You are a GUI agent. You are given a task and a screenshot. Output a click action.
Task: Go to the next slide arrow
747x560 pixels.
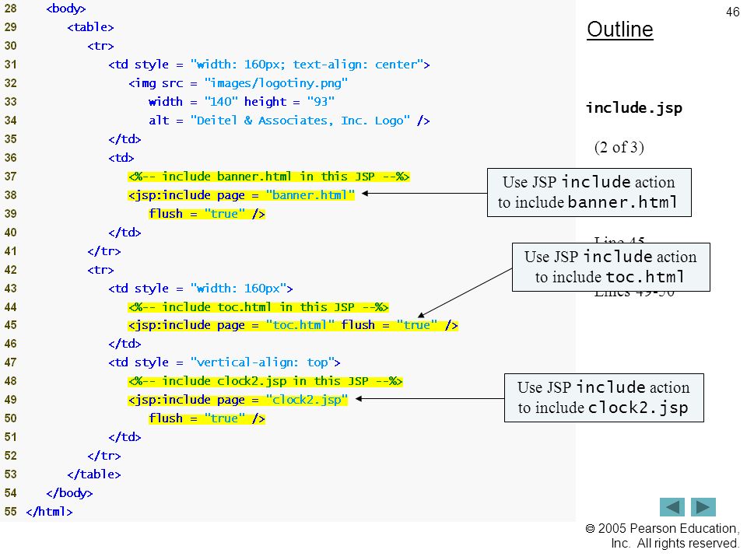point(703,507)
